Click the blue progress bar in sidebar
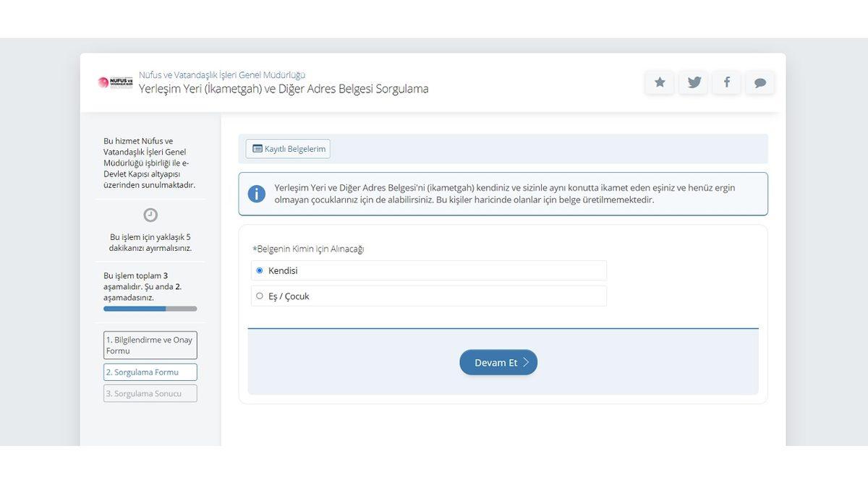The width and height of the screenshot is (868, 488). pyautogui.click(x=135, y=308)
